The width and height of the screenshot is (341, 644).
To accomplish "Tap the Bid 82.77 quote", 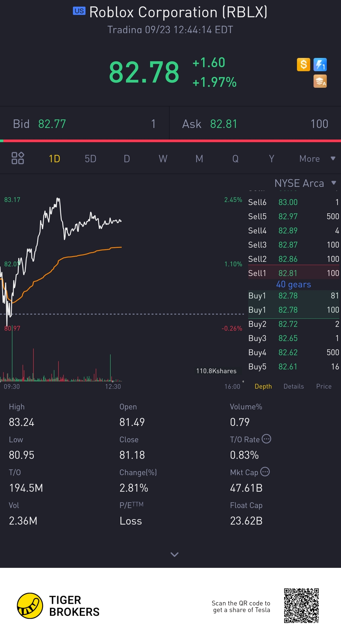I will (84, 124).
